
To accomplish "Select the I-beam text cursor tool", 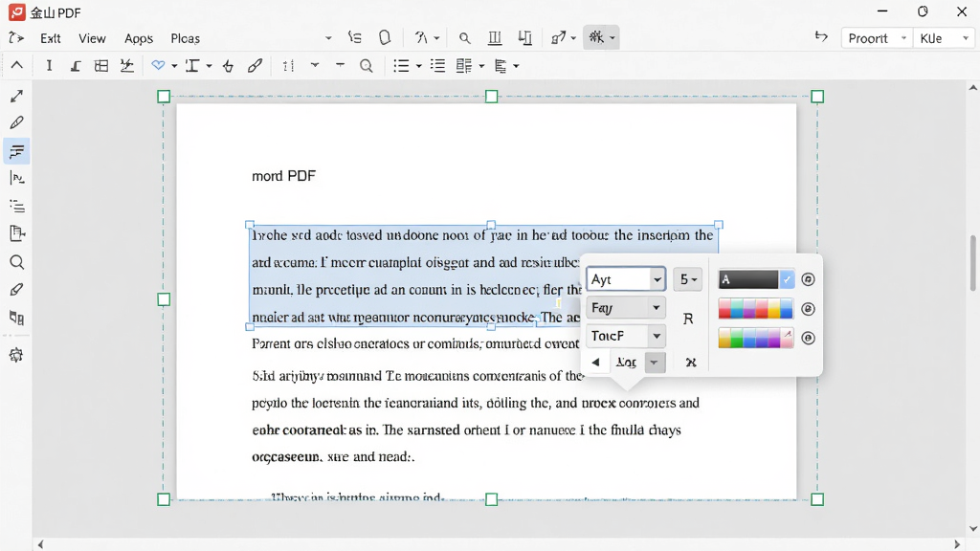I will (x=49, y=66).
